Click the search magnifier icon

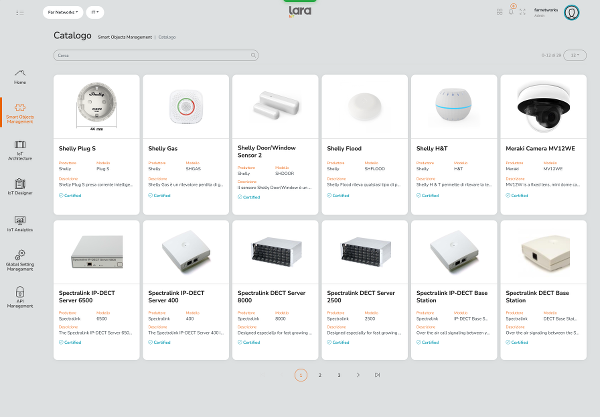253,55
